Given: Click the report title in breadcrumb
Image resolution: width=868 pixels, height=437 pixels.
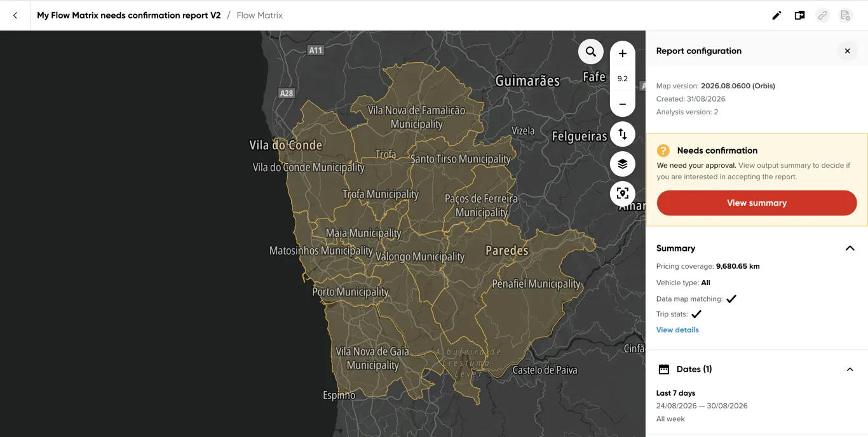Looking at the screenshot, I should [129, 15].
